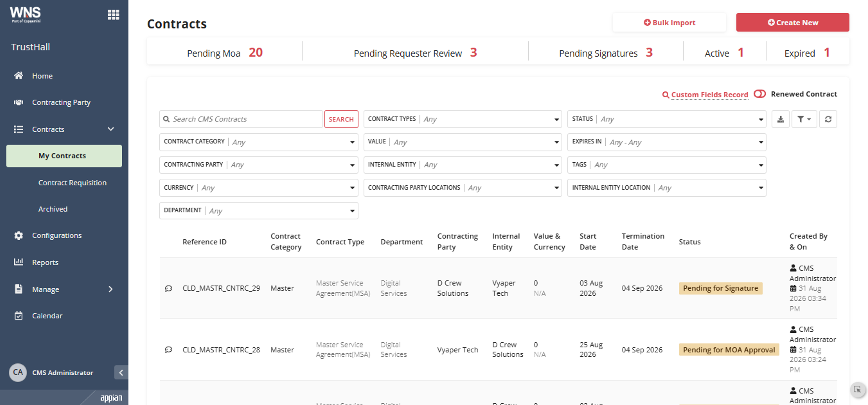Click the Create New button
The image size is (868, 405).
pos(793,23)
